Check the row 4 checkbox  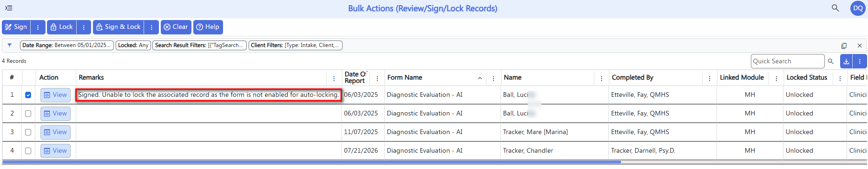tap(28, 151)
